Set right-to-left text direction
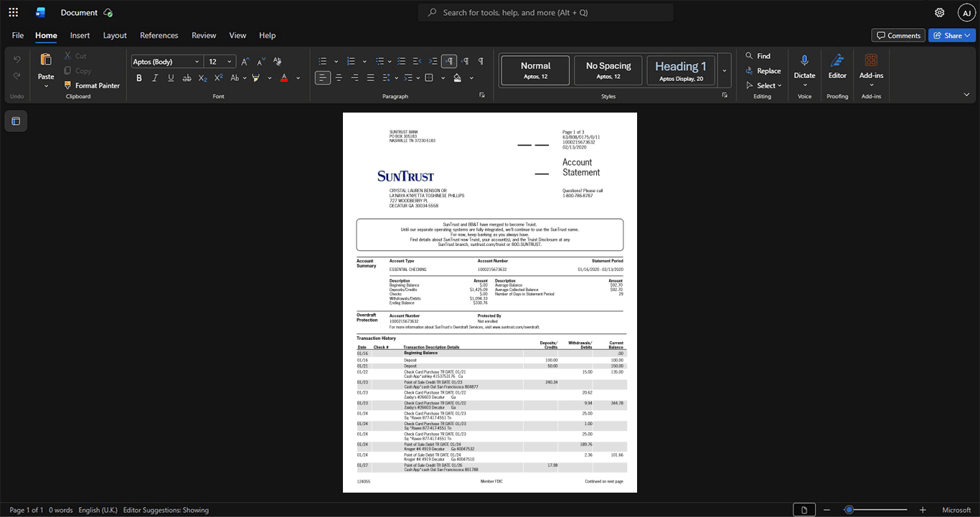980x517 pixels. click(465, 62)
